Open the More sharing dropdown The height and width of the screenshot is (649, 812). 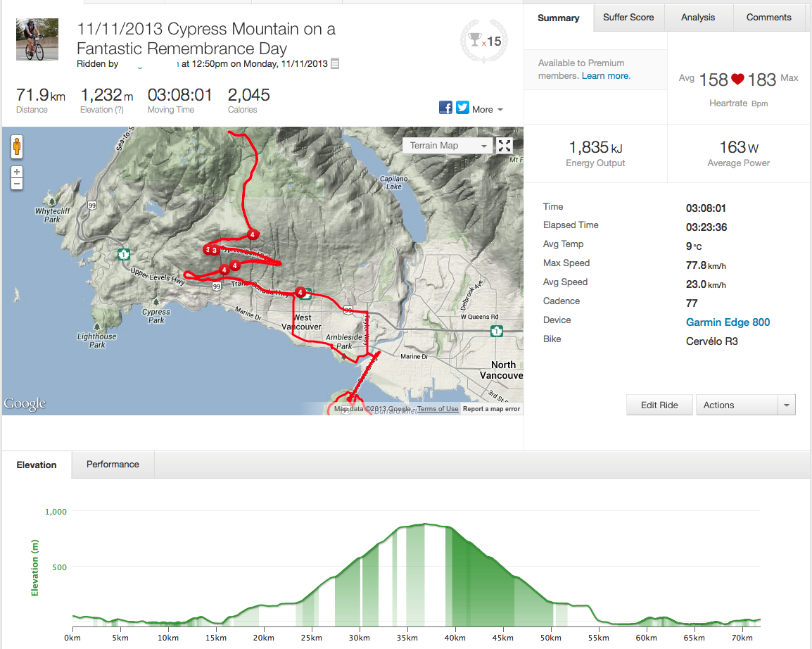[488, 109]
